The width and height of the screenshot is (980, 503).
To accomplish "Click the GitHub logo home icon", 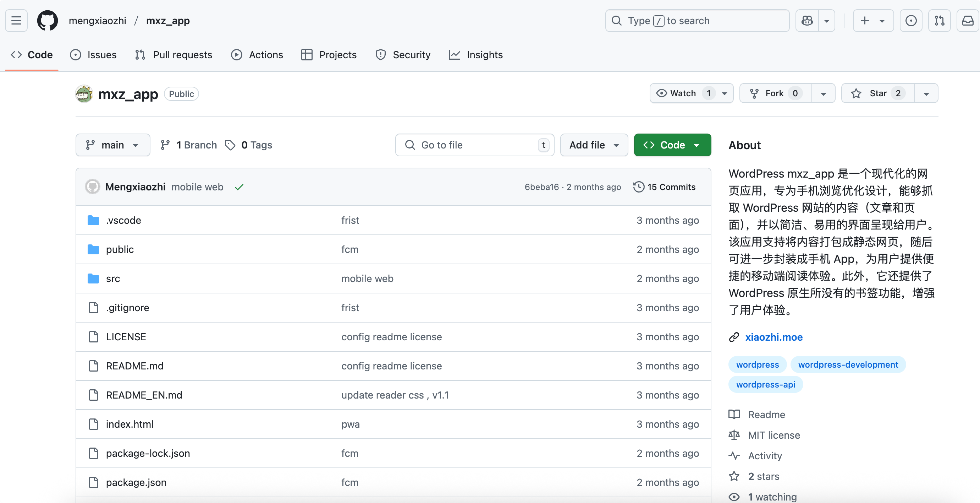I will 48,21.
